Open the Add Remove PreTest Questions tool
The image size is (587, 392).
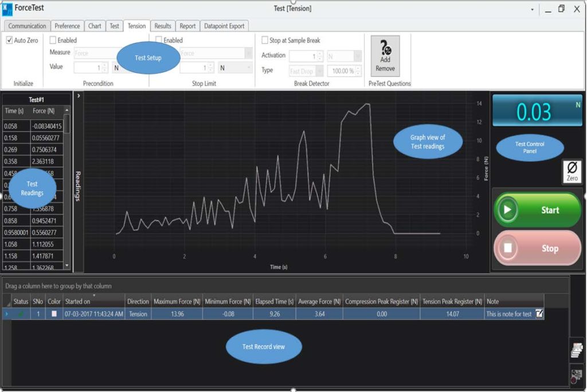(x=385, y=56)
